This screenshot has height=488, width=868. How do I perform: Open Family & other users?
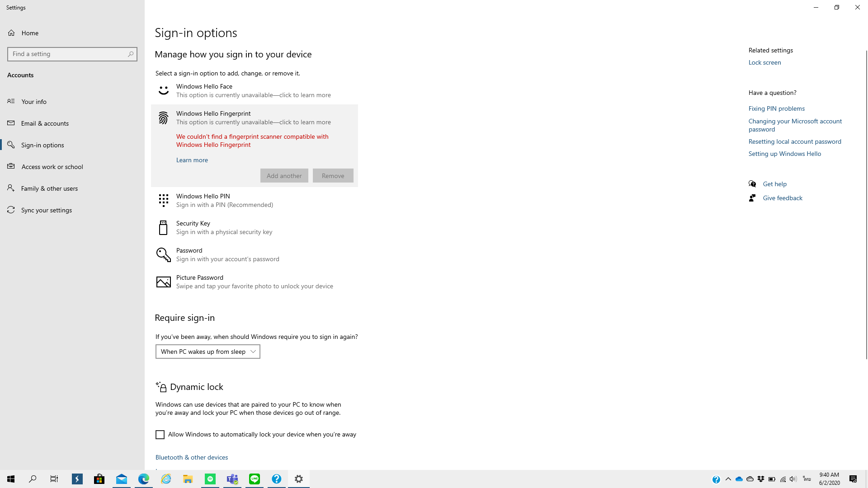click(72, 188)
